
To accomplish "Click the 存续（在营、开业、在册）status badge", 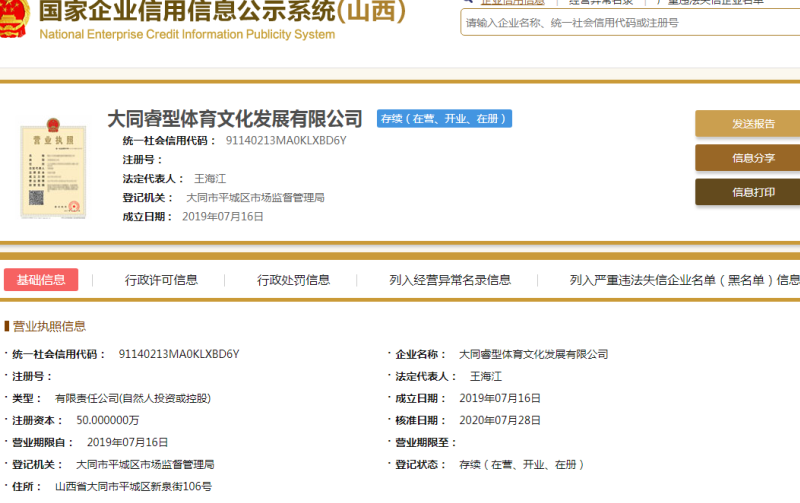I will point(444,118).
